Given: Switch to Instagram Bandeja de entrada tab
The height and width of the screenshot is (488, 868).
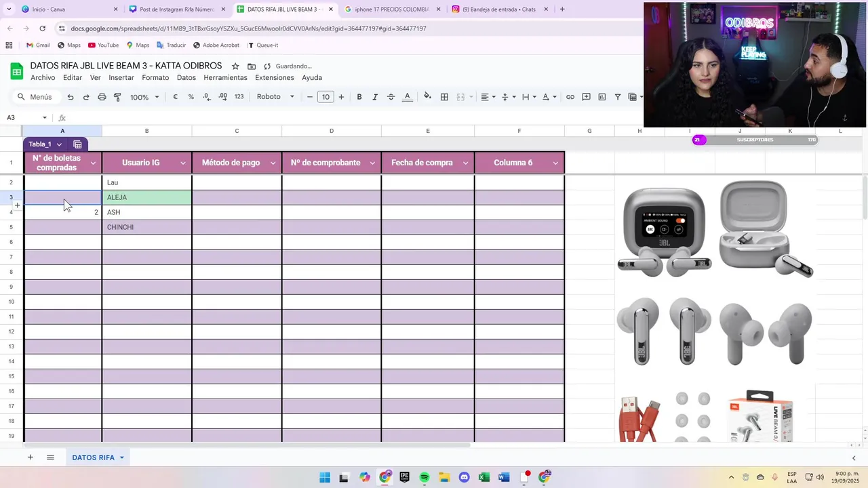Looking at the screenshot, I should pyautogui.click(x=499, y=9).
